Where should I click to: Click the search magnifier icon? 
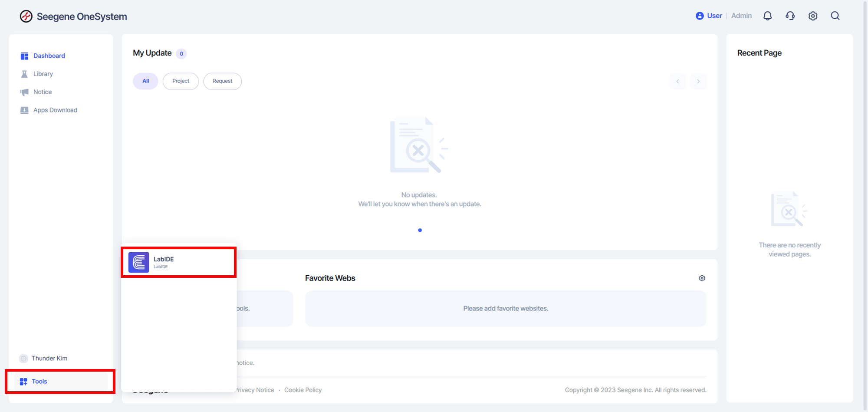[x=835, y=16]
